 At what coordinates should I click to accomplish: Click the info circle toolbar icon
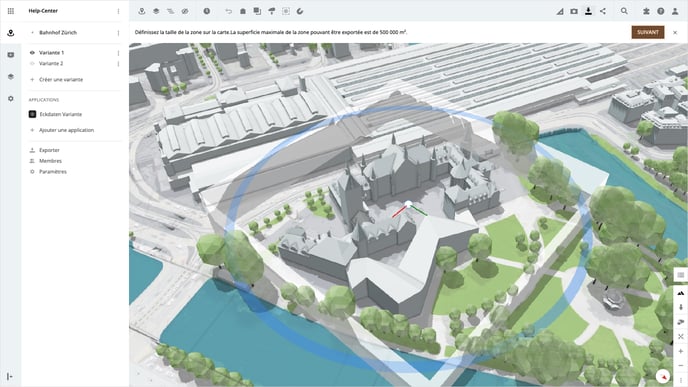tap(207, 11)
